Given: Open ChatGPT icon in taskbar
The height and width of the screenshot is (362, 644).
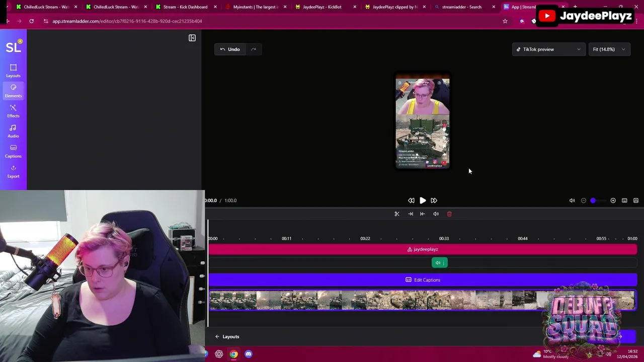Looking at the screenshot, I should [219, 354].
